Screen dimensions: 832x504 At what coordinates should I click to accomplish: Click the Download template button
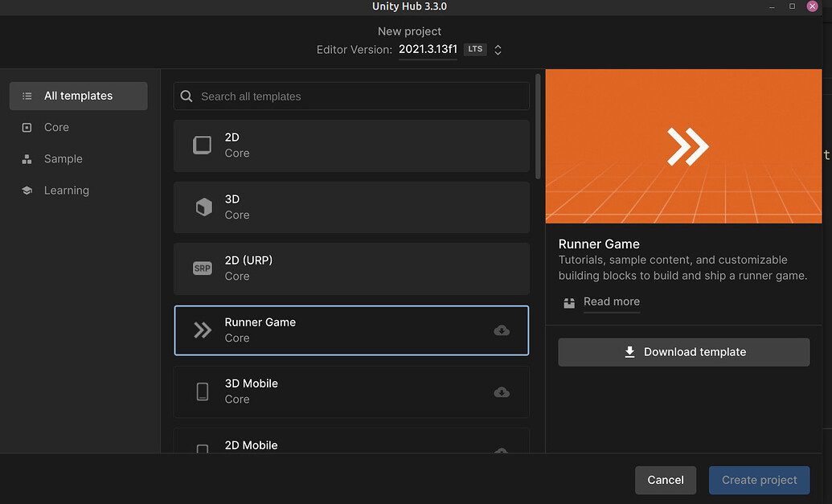point(683,351)
